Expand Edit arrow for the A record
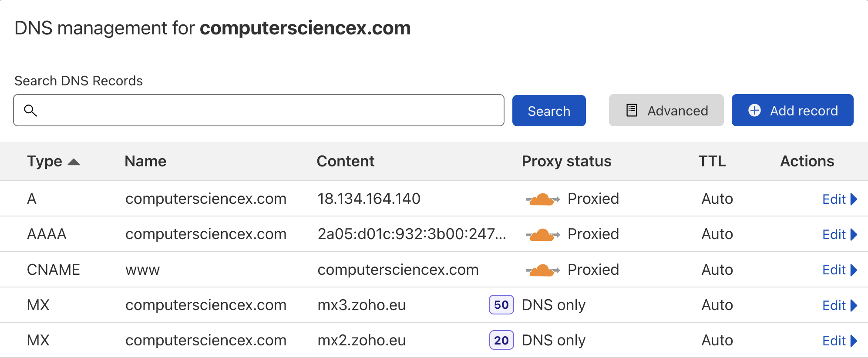Image resolution: width=868 pixels, height=358 pixels. point(854,199)
